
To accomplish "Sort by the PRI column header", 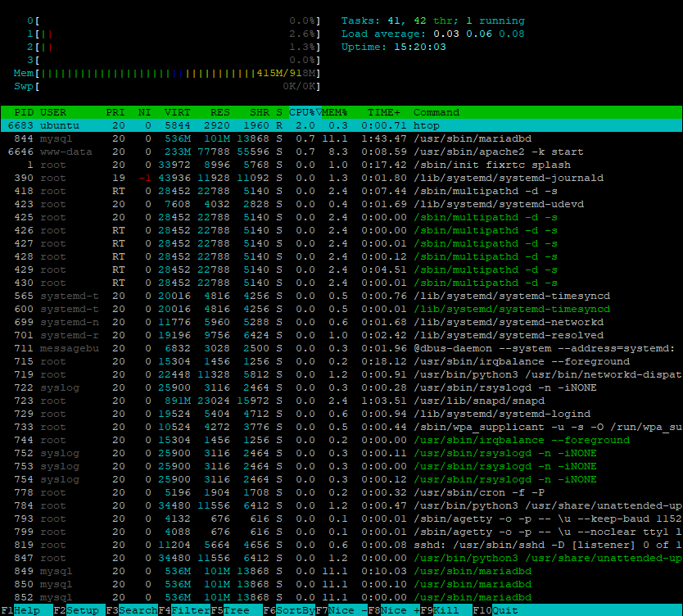I will [x=115, y=112].
